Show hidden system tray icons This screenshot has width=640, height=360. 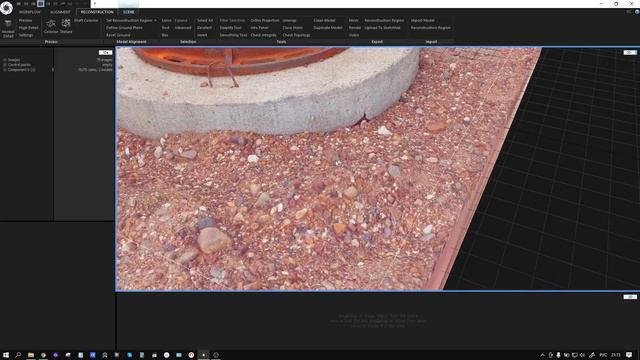pyautogui.click(x=542, y=355)
